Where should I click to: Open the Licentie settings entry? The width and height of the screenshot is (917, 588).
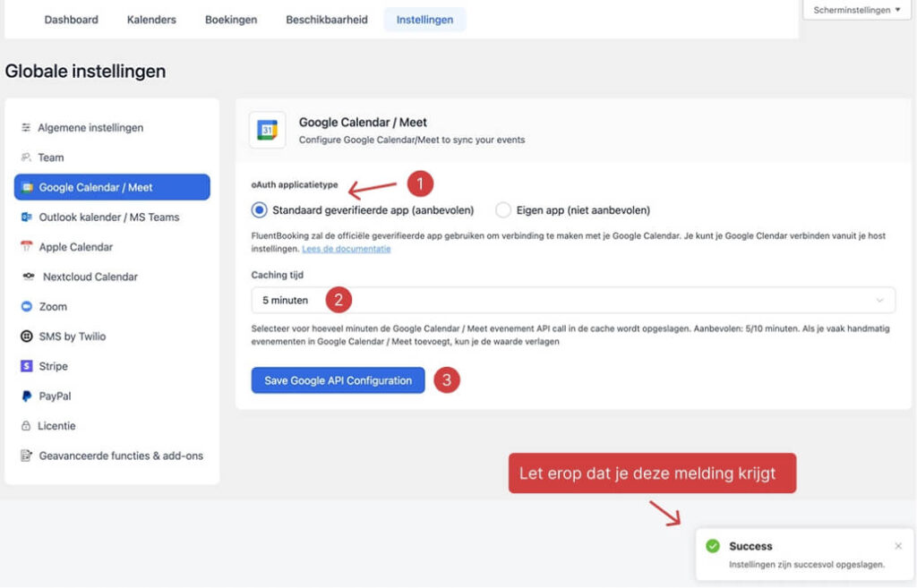point(112,425)
